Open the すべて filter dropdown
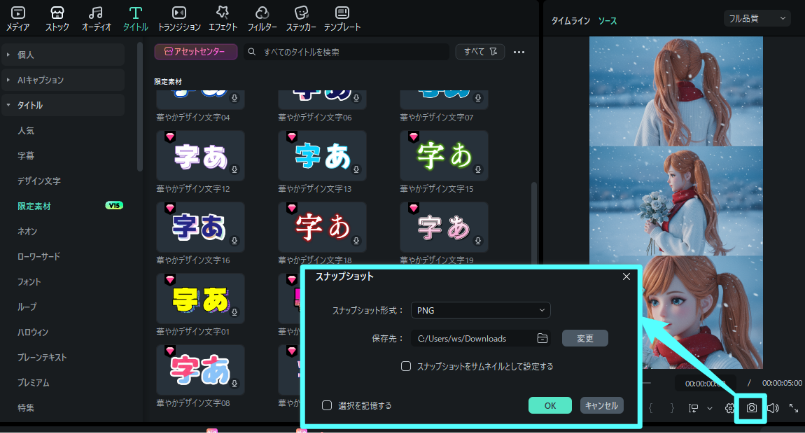The height and width of the screenshot is (433, 805). 480,52
